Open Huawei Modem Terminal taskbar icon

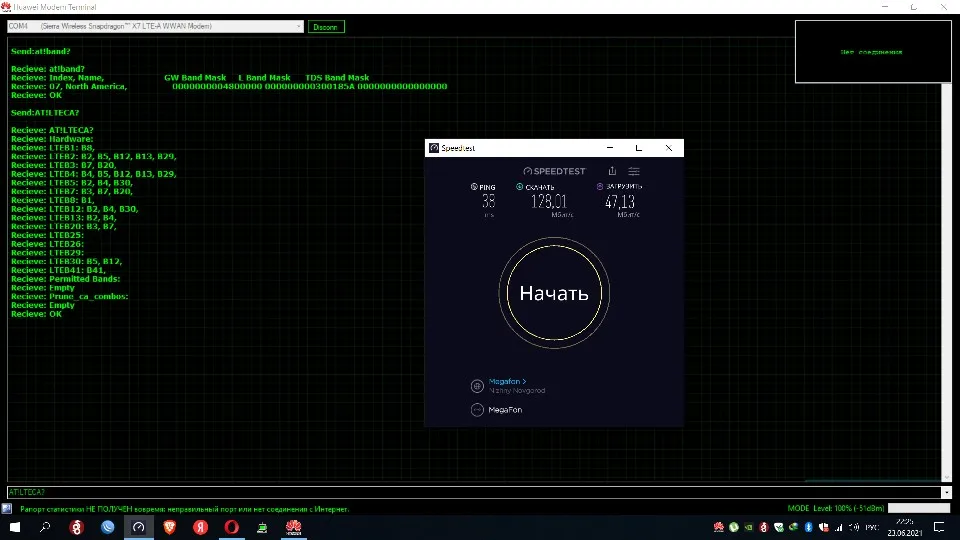[293, 527]
